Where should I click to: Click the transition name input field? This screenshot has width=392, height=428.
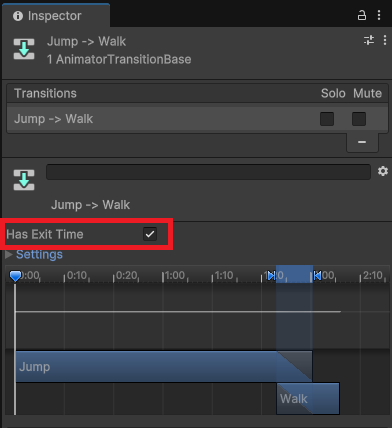(x=208, y=172)
